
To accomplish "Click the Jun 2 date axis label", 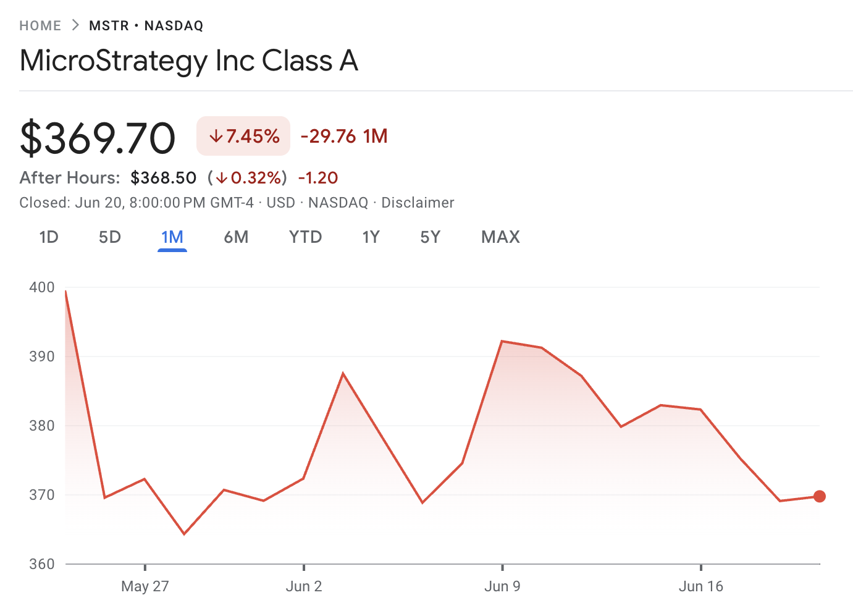I will pos(304,586).
